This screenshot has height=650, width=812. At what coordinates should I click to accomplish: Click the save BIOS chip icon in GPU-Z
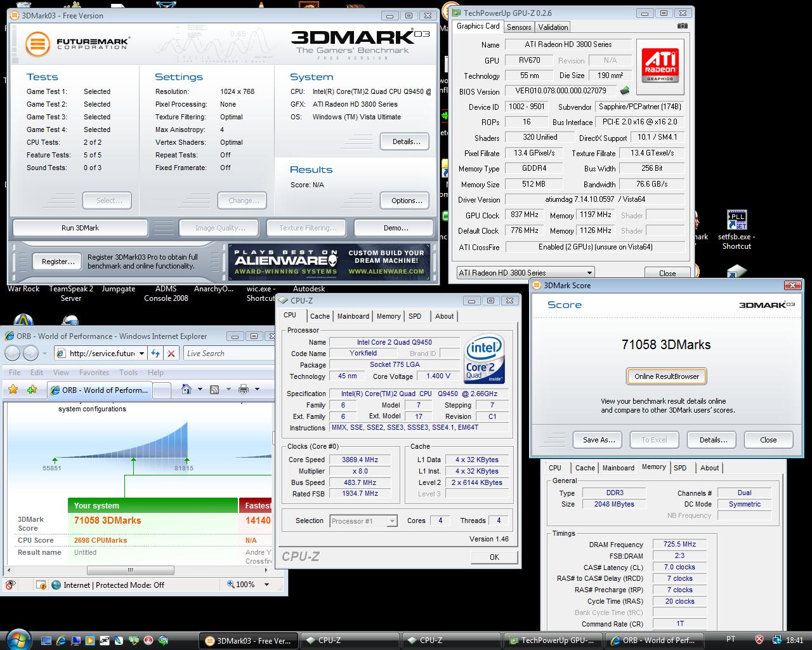click(x=625, y=91)
